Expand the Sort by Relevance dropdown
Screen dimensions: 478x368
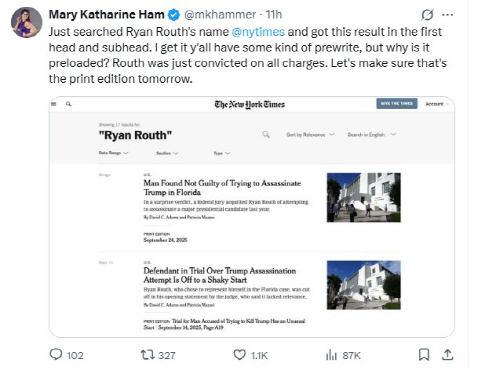click(x=310, y=135)
